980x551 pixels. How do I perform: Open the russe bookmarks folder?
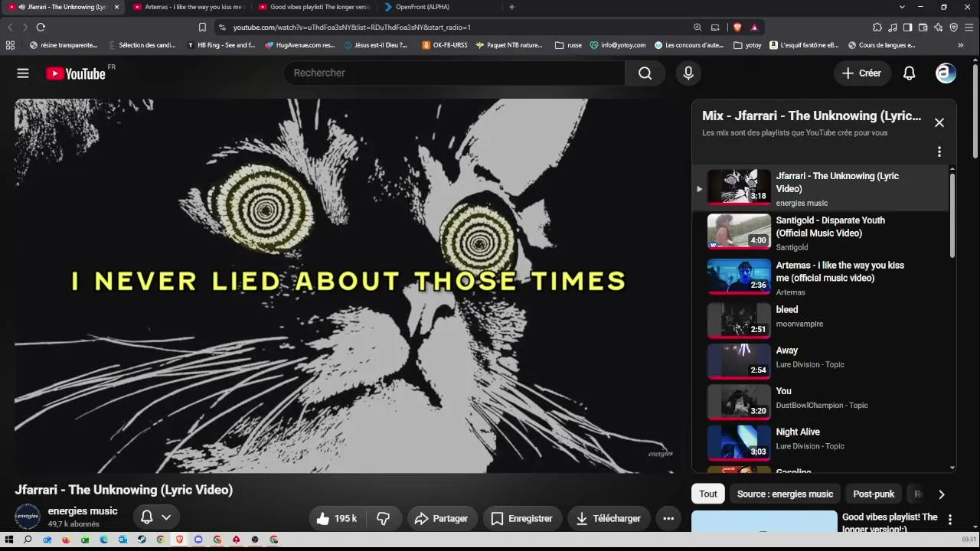(568, 45)
